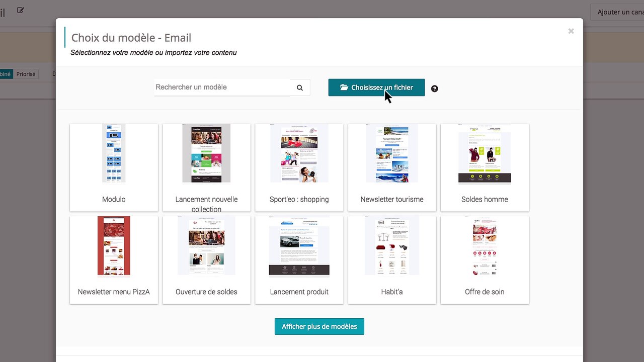This screenshot has height=362, width=644.
Task: Click the dialog title Choix du modèle - Email
Action: [x=131, y=38]
